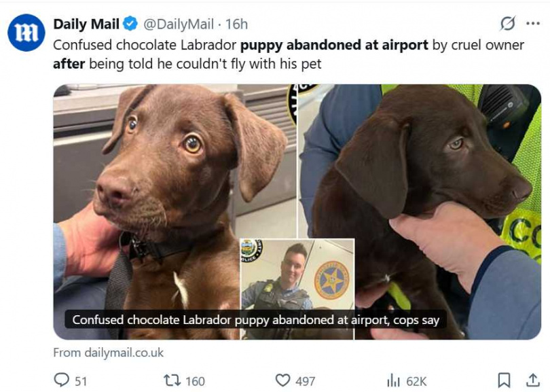Viewport: 550px width, 392px height.
Task: Repost using the retweet arrows icon
Action: 172,380
